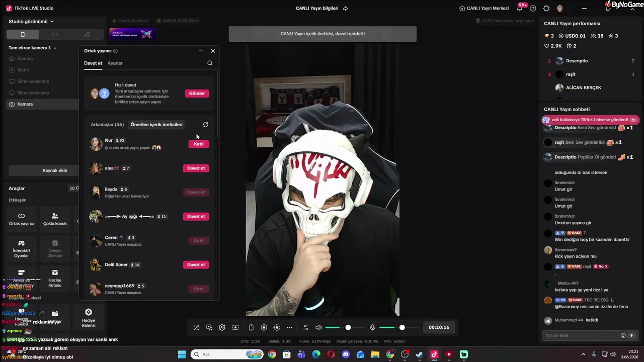Screen dimensions: 644x362
Task: Click Katıl next to Nur
Action: (199, 144)
